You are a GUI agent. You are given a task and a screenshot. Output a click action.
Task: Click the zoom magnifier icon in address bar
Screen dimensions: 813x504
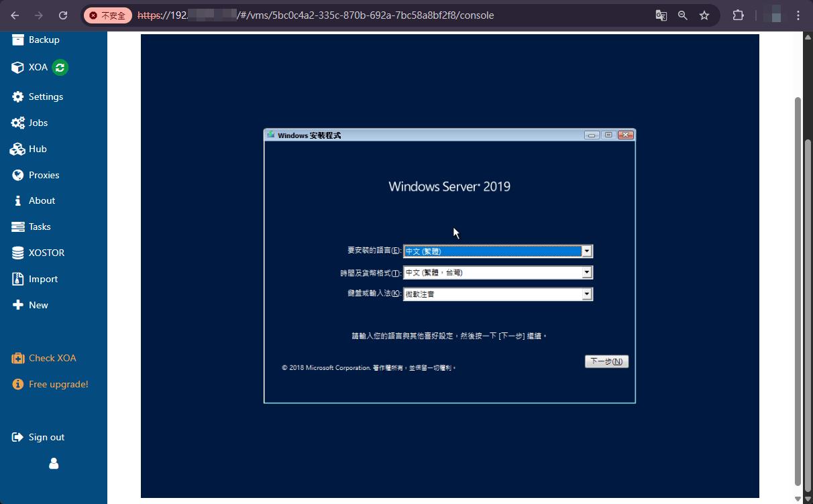click(682, 15)
